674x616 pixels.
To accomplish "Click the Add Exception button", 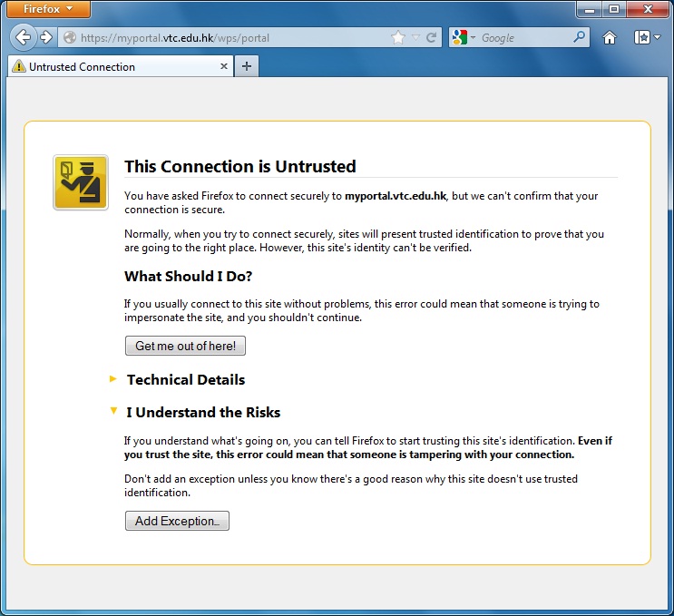I will click(177, 521).
